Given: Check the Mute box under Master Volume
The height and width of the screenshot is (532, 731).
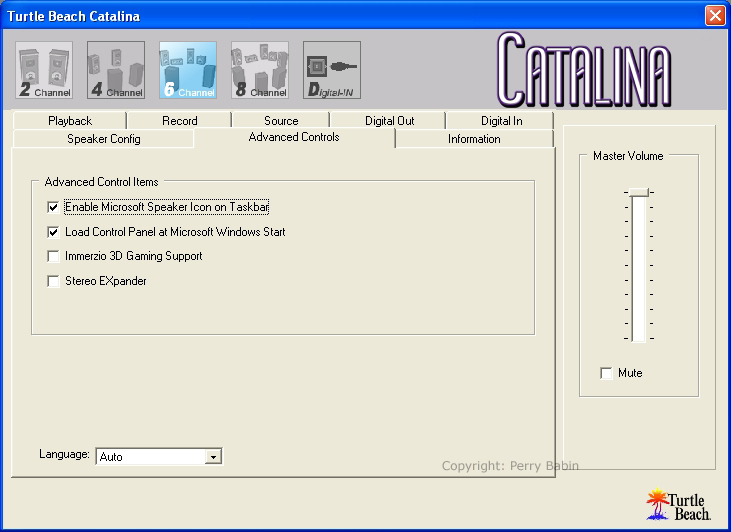Looking at the screenshot, I should [606, 373].
